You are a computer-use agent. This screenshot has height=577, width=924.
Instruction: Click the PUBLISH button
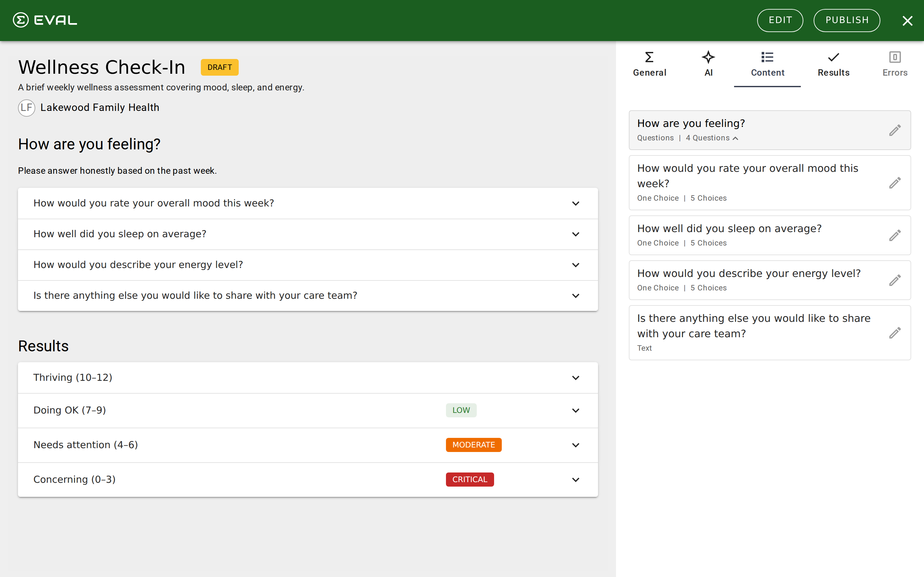846,20
